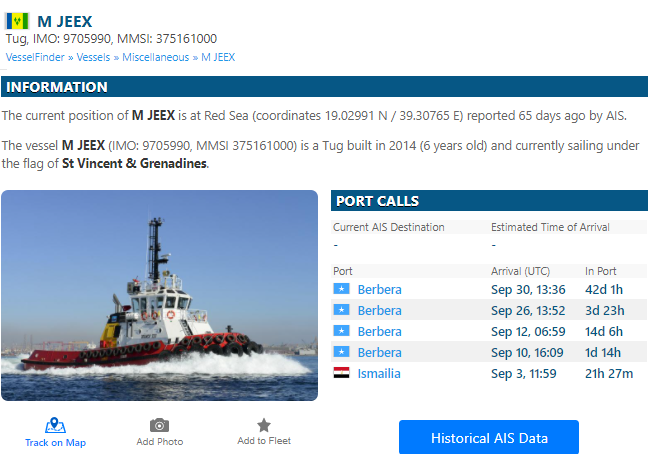This screenshot has height=454, width=655.
Task: Click the Somalia flag in the Sep 12 row
Action: 341,331
